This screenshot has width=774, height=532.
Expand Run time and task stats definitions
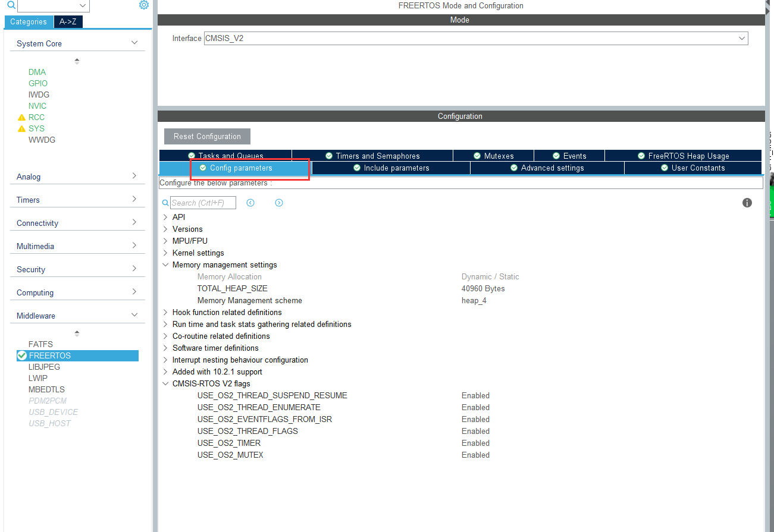(165, 324)
